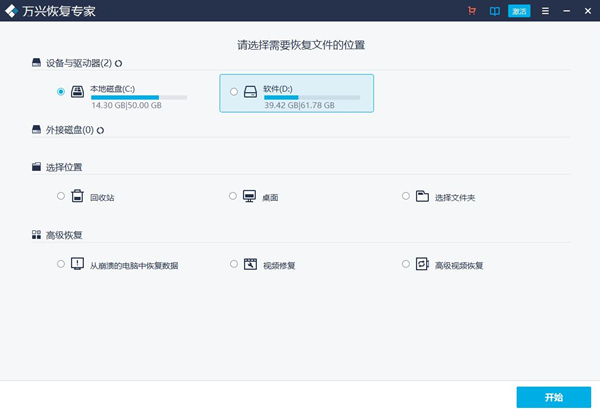
Task: Open the shopping cart purchase icon
Action: click(x=472, y=11)
